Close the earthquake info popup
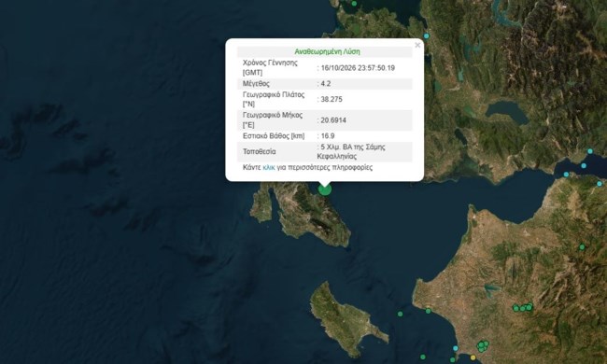 [417, 45]
